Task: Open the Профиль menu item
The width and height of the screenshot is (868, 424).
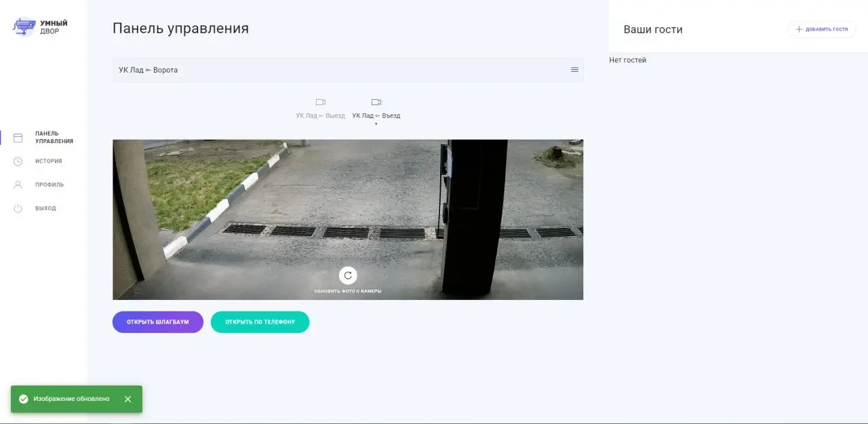Action: tap(50, 185)
